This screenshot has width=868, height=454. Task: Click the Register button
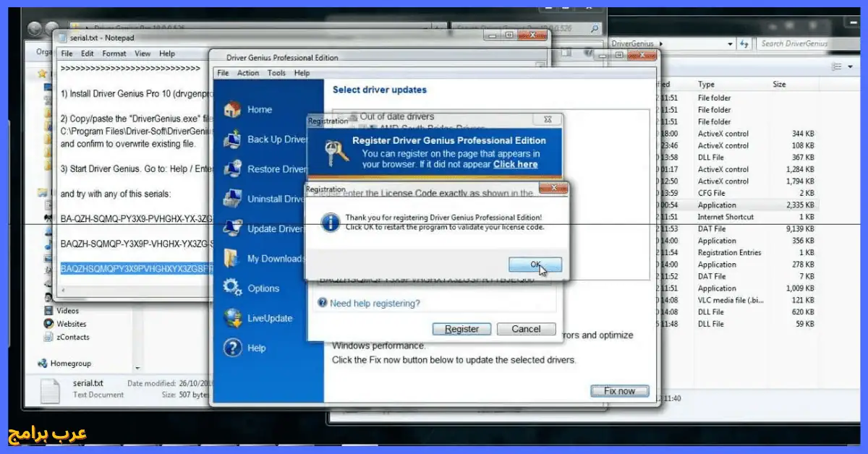tap(461, 329)
